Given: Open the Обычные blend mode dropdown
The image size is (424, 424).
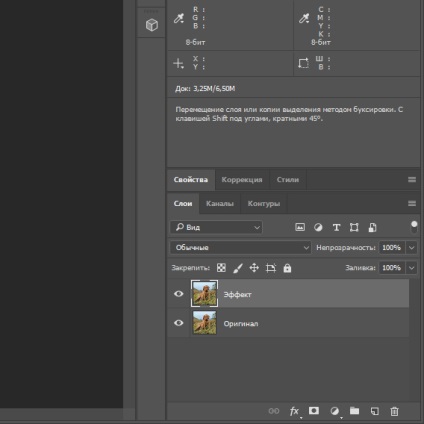Looking at the screenshot, I should (241, 248).
